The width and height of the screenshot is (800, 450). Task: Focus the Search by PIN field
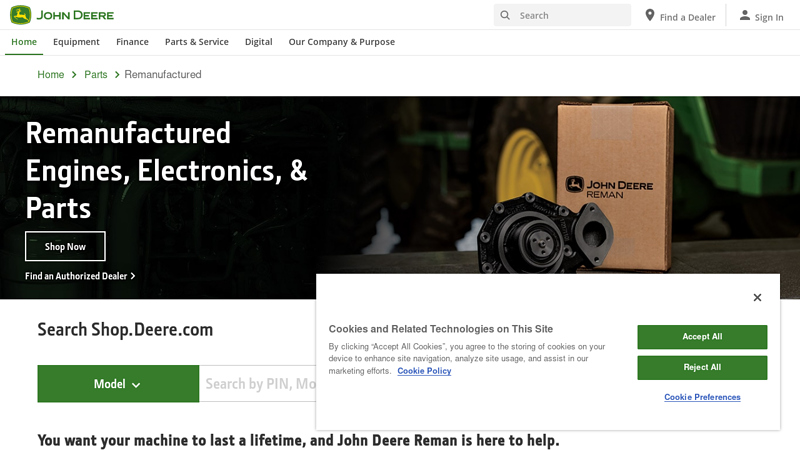tap(258, 384)
